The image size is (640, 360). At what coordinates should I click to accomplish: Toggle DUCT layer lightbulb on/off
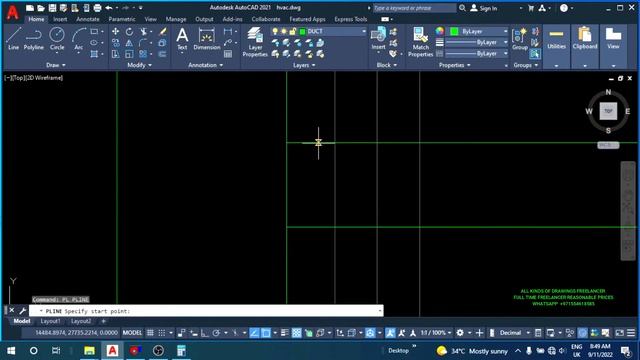275,31
